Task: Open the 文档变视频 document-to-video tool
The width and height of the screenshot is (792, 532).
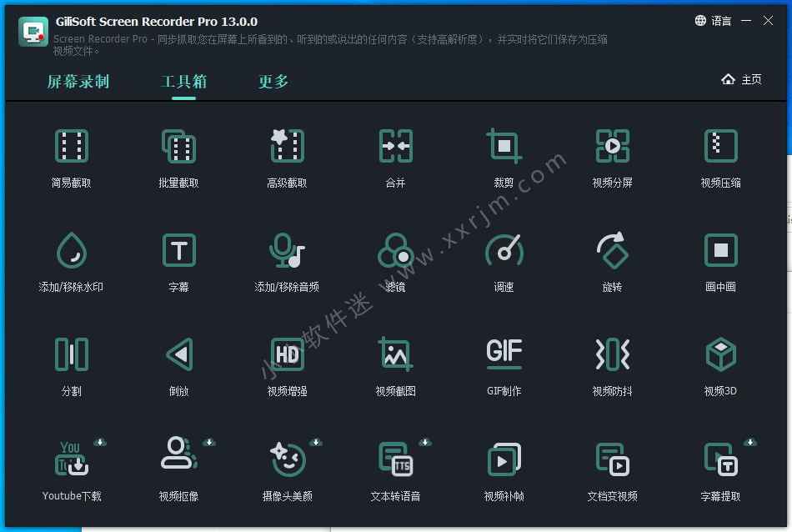Action: [612, 473]
